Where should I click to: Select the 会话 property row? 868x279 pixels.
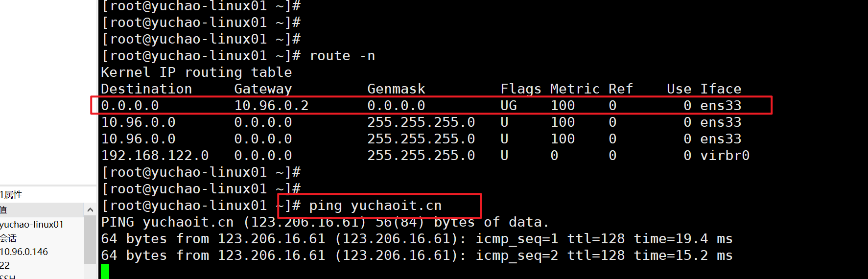8,238
